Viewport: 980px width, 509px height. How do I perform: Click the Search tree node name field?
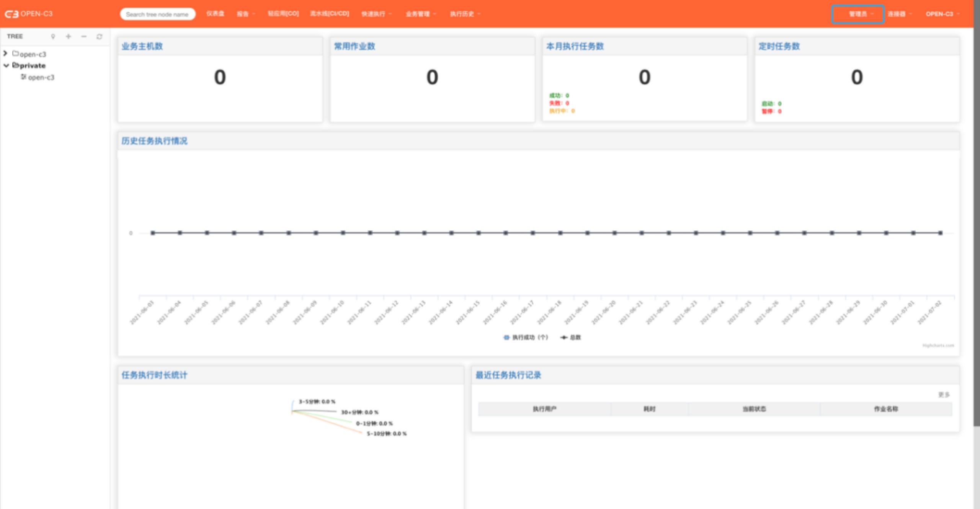(157, 15)
